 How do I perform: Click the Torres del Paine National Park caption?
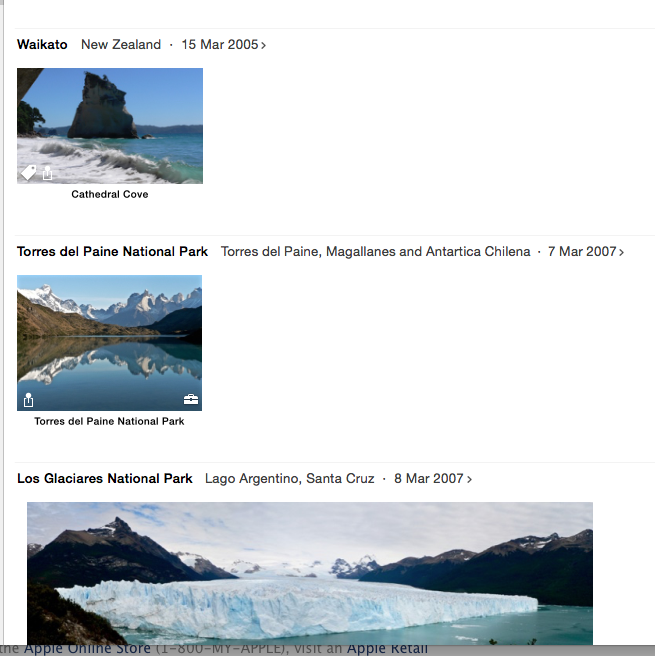[x=109, y=421]
